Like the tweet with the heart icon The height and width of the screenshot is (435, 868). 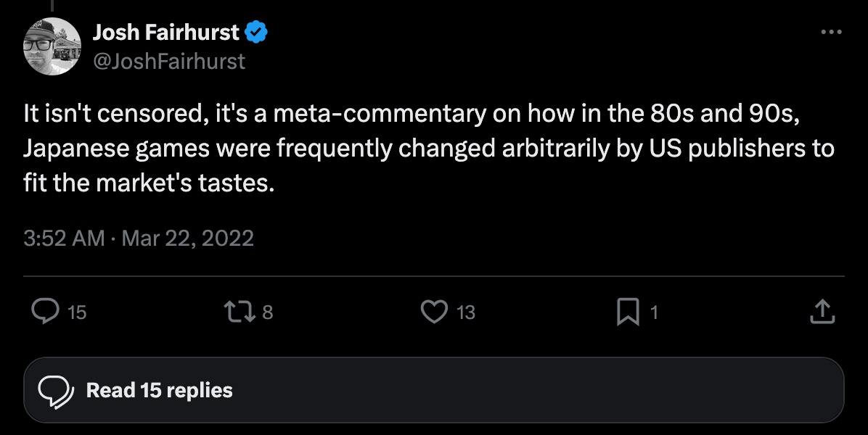pyautogui.click(x=434, y=312)
